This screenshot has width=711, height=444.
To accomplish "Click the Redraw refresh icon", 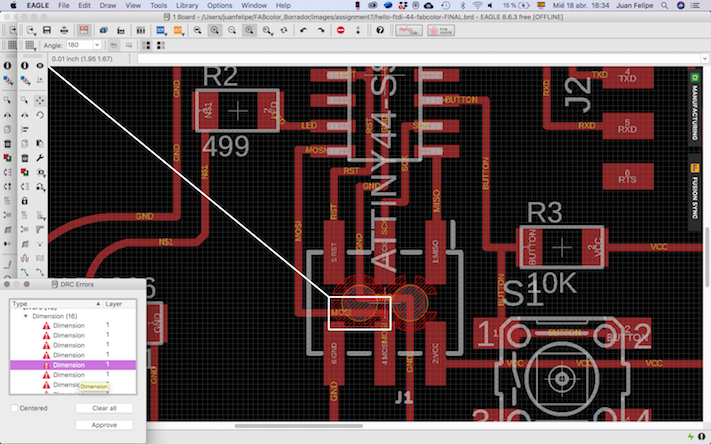I will pyautogui.click(x=284, y=30).
